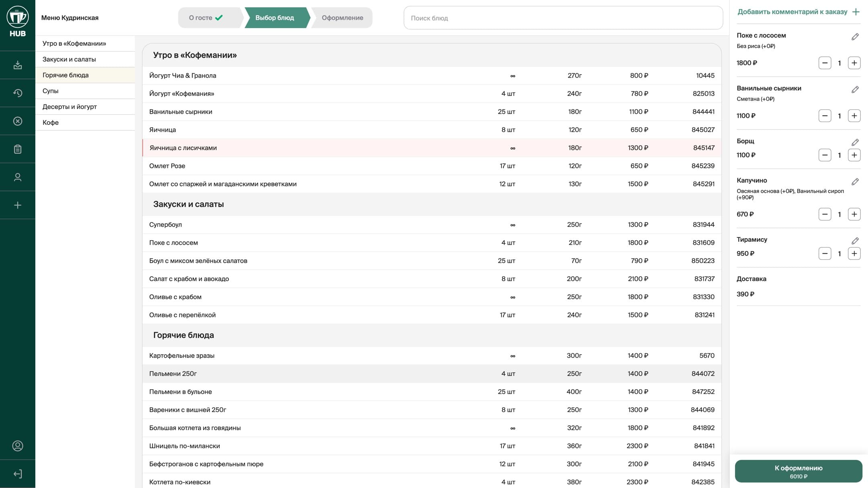
Task: Open Супы category in menu
Action: click(x=85, y=91)
